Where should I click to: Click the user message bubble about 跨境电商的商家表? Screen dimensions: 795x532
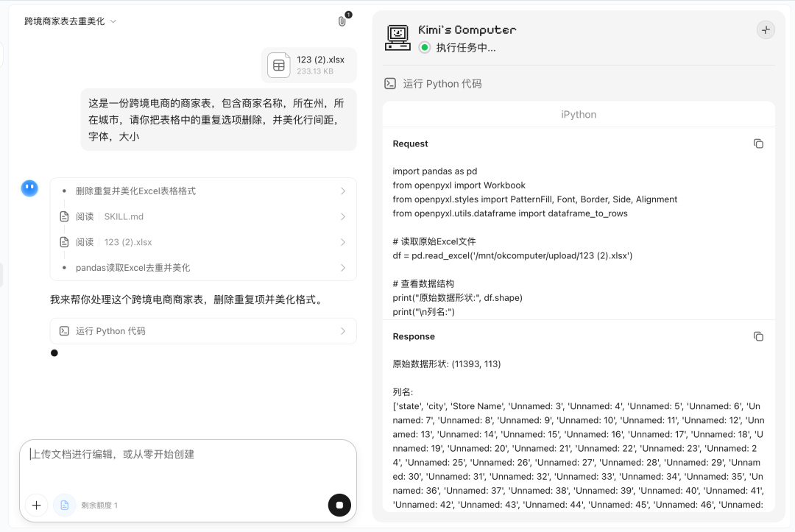pos(219,120)
